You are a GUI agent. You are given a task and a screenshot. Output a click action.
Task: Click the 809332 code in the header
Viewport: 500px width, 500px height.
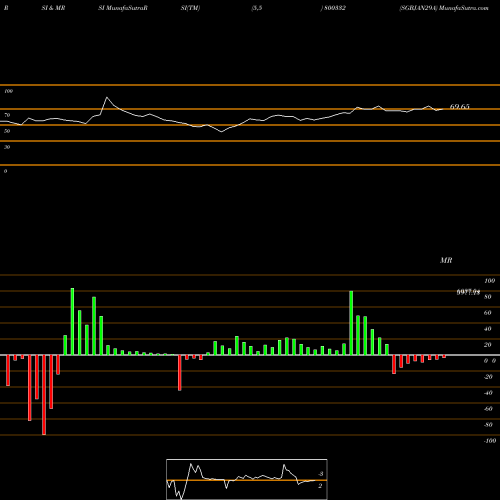(335, 8)
